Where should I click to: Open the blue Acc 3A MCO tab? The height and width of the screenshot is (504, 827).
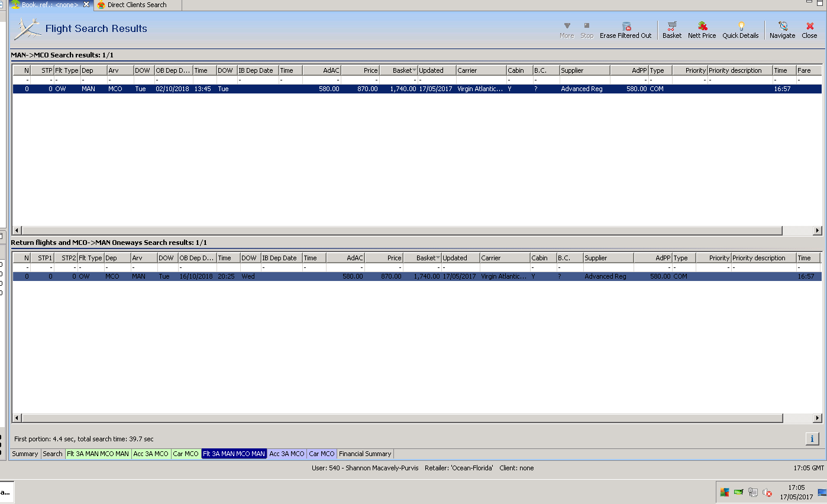pos(287,454)
